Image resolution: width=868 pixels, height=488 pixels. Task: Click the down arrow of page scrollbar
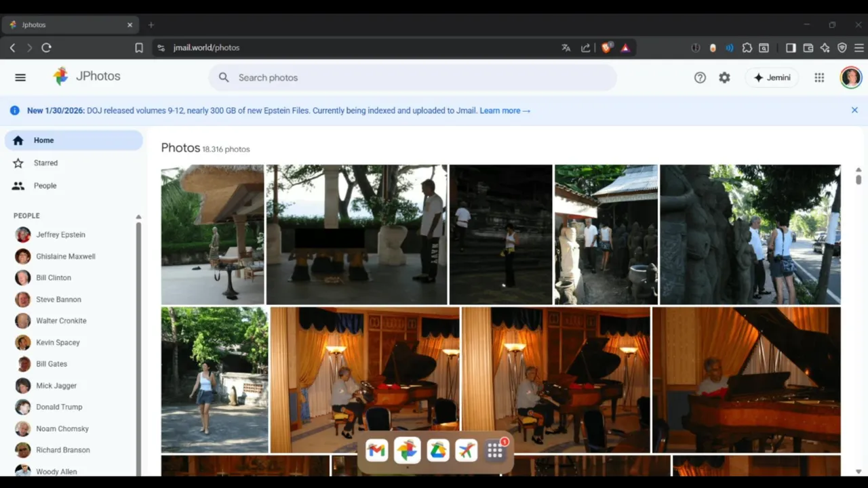859,471
